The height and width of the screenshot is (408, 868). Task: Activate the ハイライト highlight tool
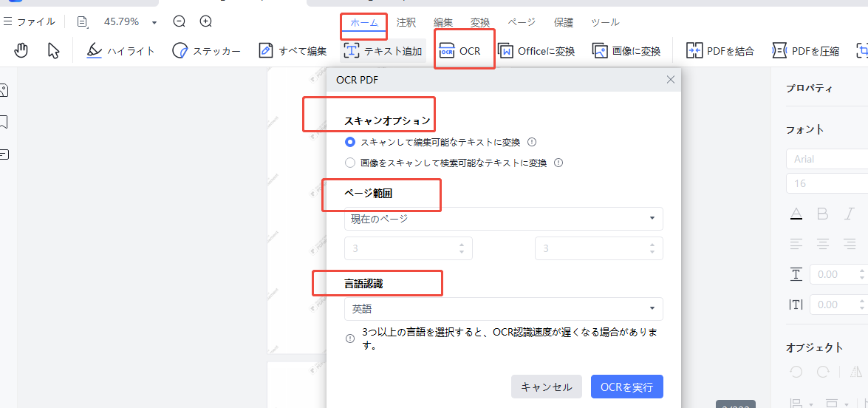pos(120,52)
